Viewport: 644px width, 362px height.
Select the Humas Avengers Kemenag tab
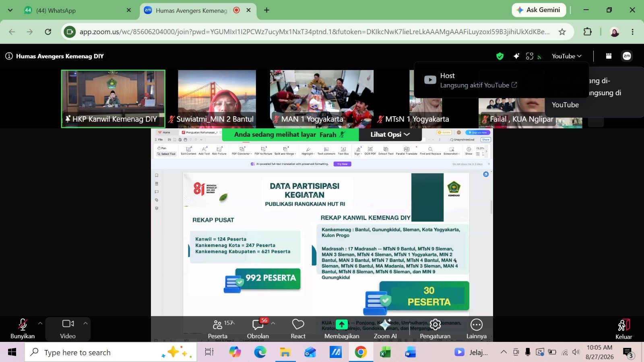tap(198, 10)
